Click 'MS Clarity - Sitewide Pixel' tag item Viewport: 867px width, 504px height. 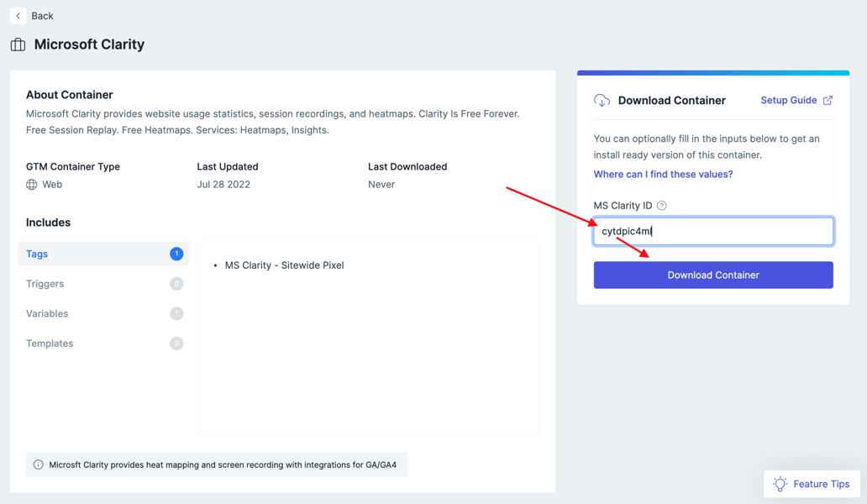pyautogui.click(x=284, y=265)
